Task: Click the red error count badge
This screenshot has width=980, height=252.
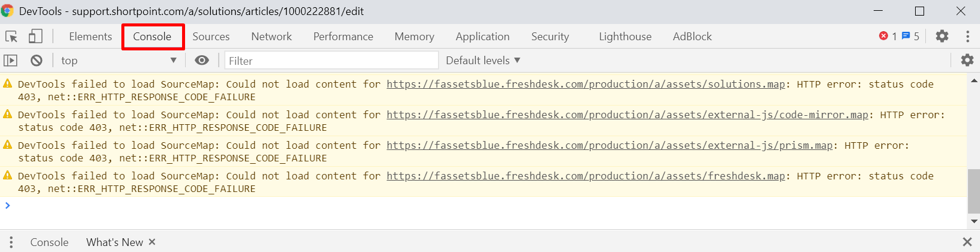Action: (888, 36)
